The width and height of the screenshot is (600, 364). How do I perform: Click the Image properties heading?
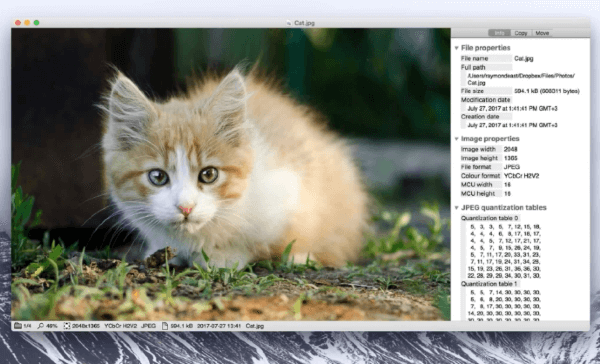point(490,139)
